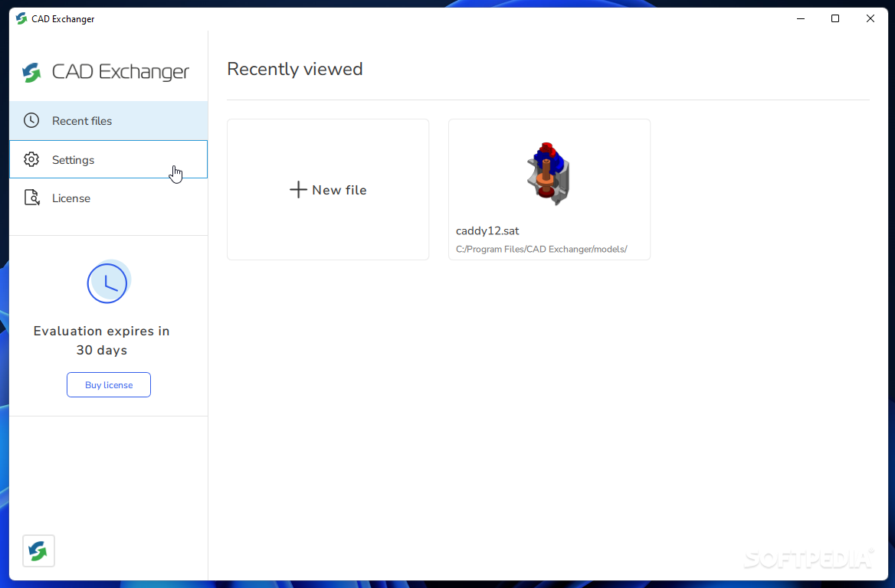
Task: Click the document icon beside License
Action: coord(32,198)
